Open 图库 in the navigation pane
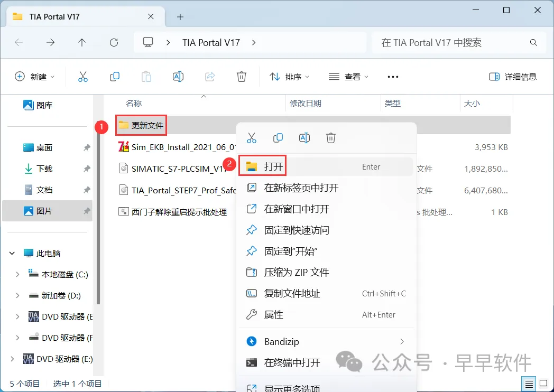The image size is (554, 392). click(x=38, y=105)
